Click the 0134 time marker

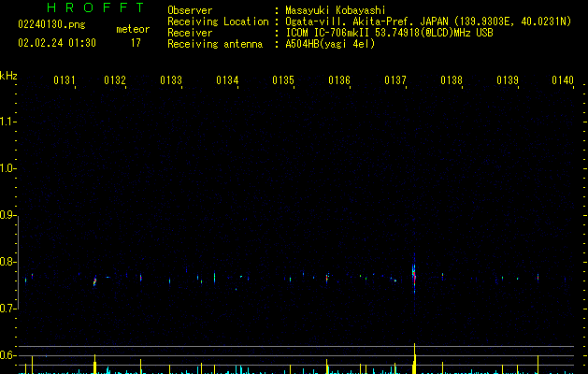point(227,80)
